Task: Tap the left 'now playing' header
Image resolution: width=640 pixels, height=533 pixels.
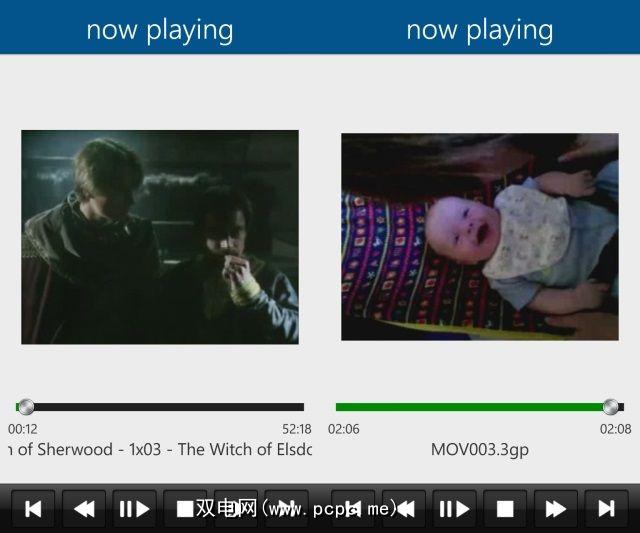Action: click(x=160, y=31)
